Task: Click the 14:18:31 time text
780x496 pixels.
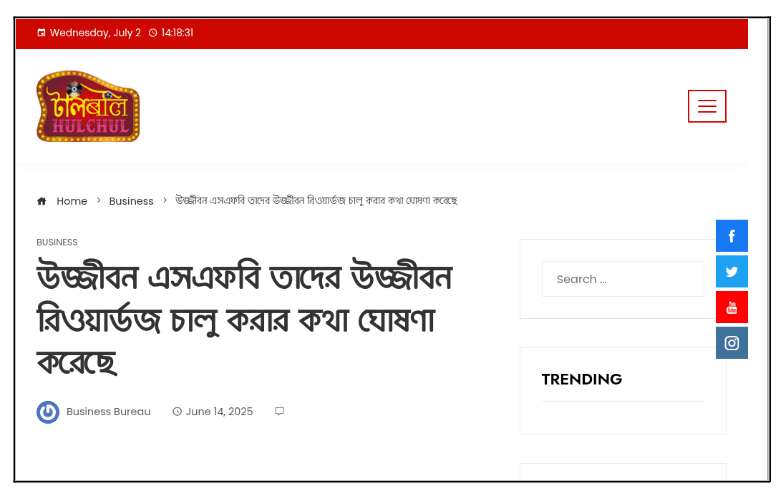Action: (177, 33)
